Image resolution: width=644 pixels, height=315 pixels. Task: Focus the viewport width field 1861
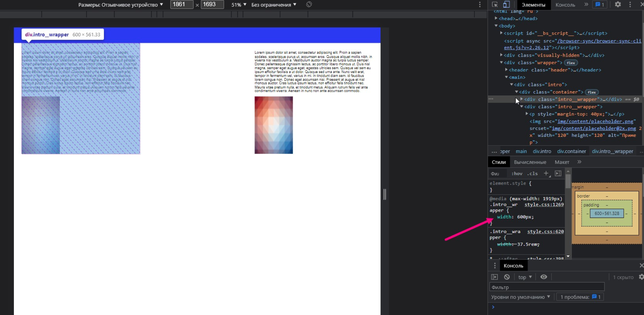coord(182,4)
